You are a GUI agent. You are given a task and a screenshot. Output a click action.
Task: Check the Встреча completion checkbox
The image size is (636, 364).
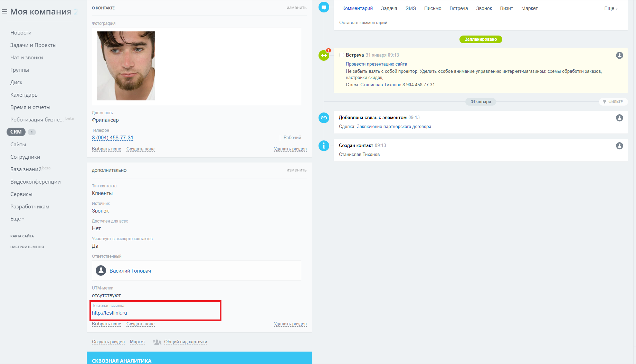click(342, 55)
